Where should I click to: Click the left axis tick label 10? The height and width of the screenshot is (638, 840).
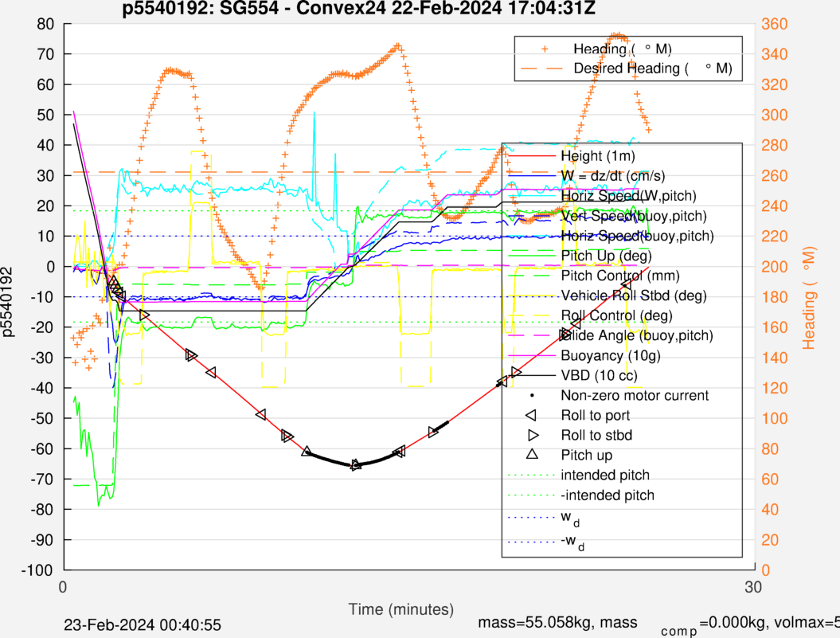pyautogui.click(x=45, y=236)
